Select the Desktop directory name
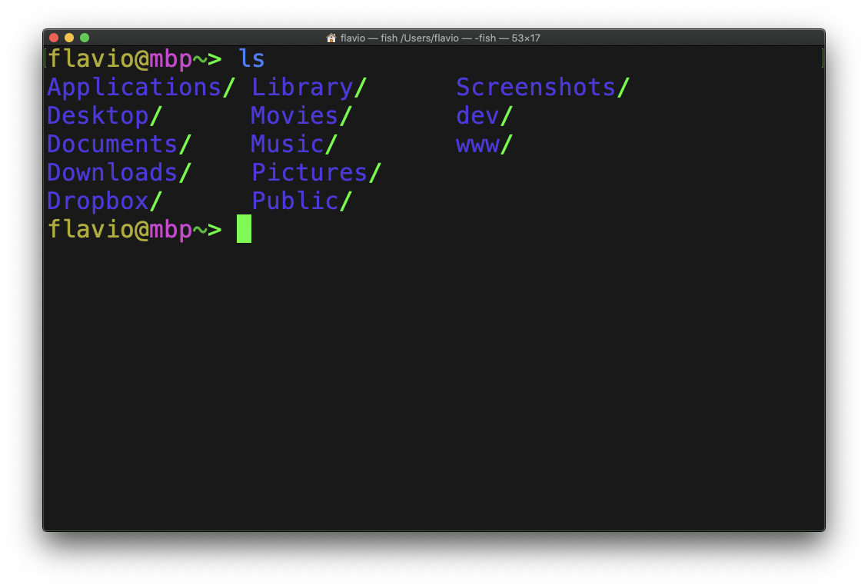Screen dimensions: 868x588 point(96,115)
